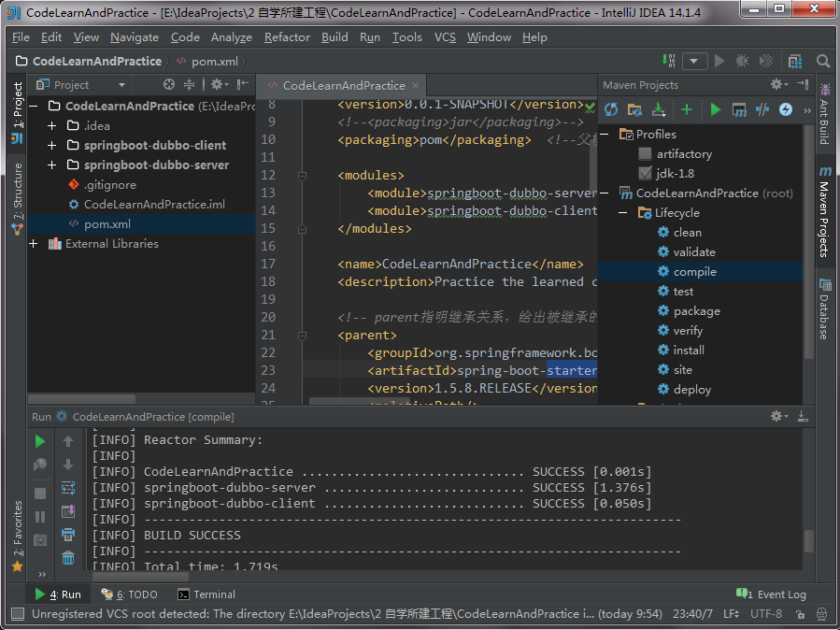This screenshot has height=630, width=840.
Task: Switch to the TODO tool tab
Action: [130, 594]
